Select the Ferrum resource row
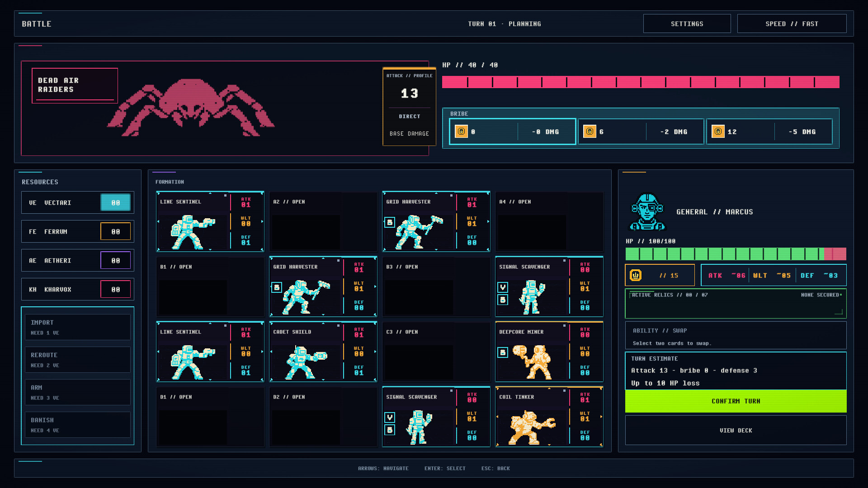This screenshot has width=868, height=488. pos(78,231)
